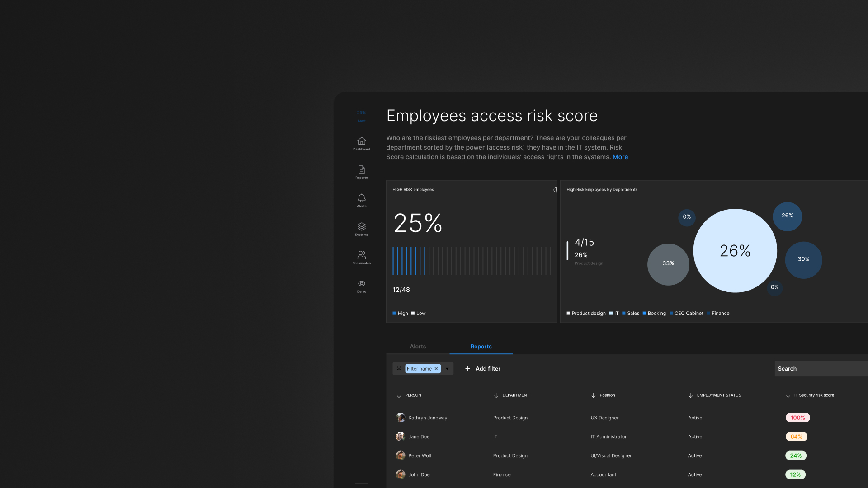This screenshot has width=868, height=488.
Task: Sort by DEPARTMENT column arrow
Action: (x=496, y=395)
